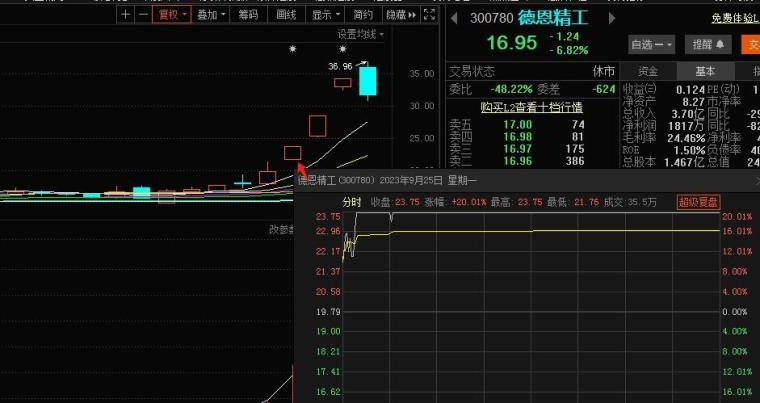Click the 19.79 axis label in popup

pyautogui.click(x=328, y=312)
